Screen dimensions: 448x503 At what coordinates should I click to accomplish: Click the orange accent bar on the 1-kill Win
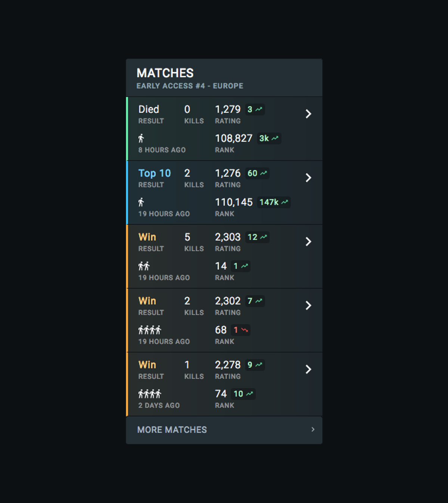pyautogui.click(x=128, y=384)
